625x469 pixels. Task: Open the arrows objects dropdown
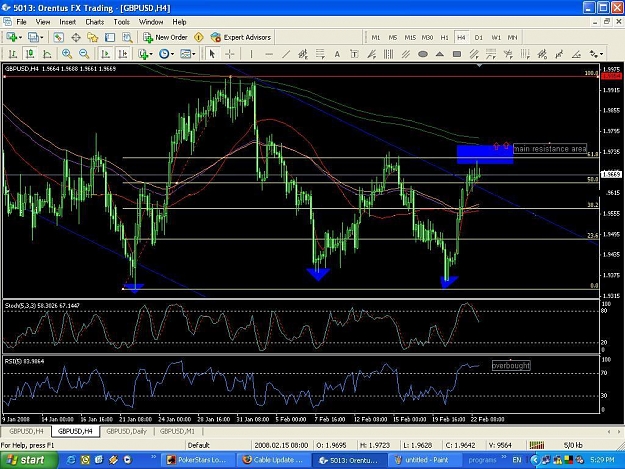click(596, 54)
